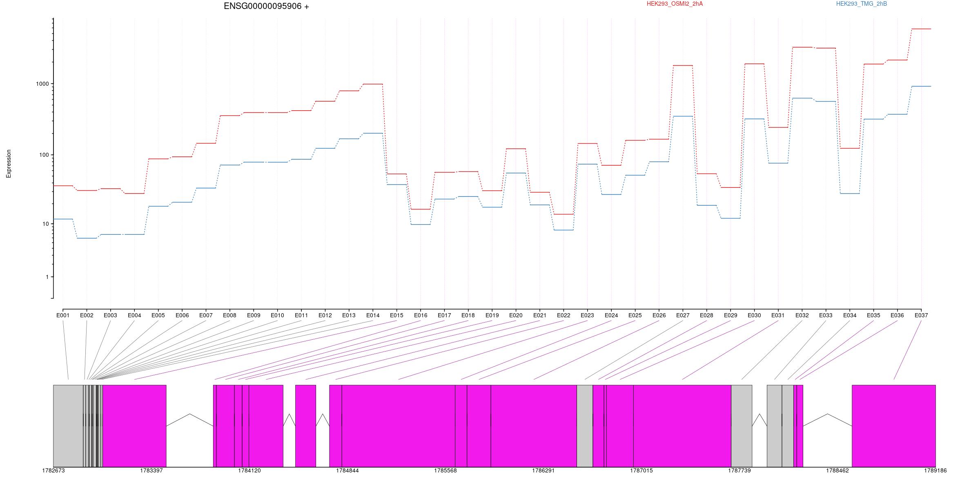Select exon label E036
This screenshot has height=490, width=980.
(x=897, y=315)
